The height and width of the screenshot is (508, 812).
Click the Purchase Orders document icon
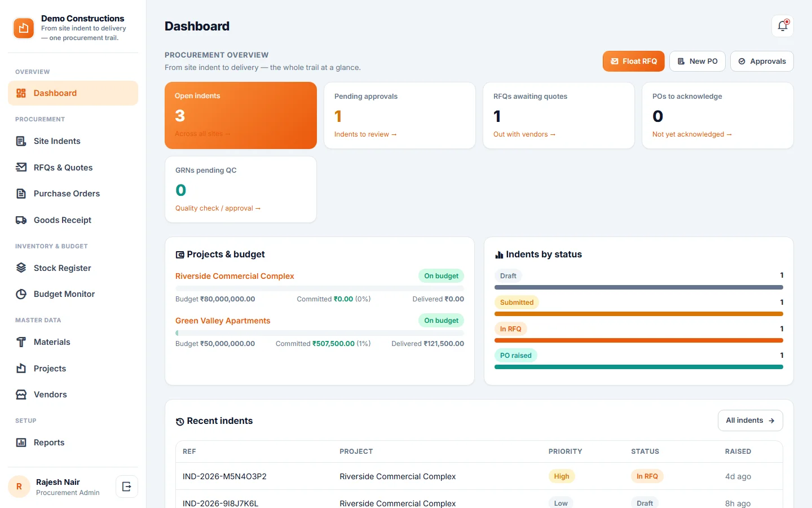21,194
